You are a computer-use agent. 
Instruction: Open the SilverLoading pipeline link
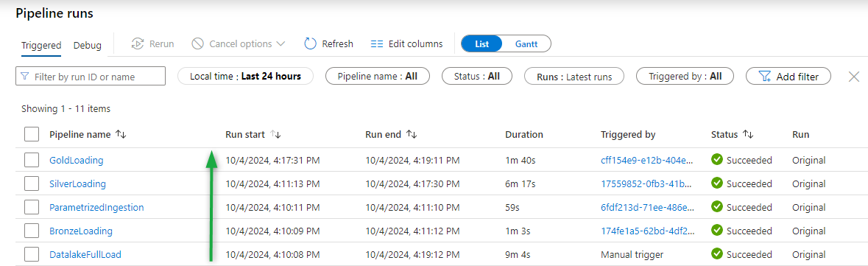coord(77,183)
